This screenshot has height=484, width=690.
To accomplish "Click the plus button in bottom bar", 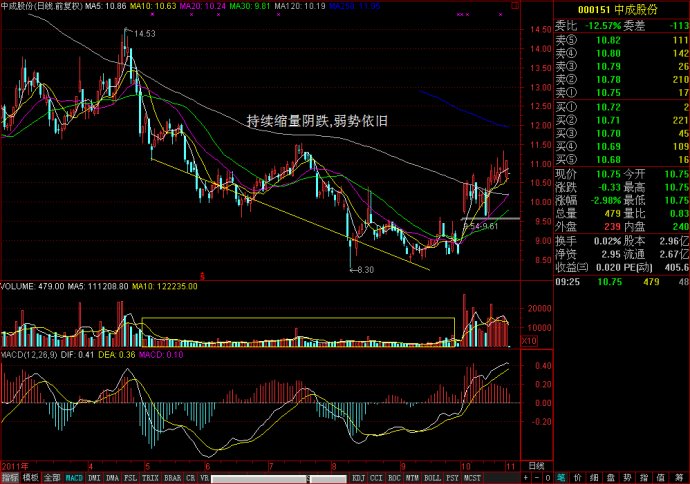I will click(x=526, y=478).
